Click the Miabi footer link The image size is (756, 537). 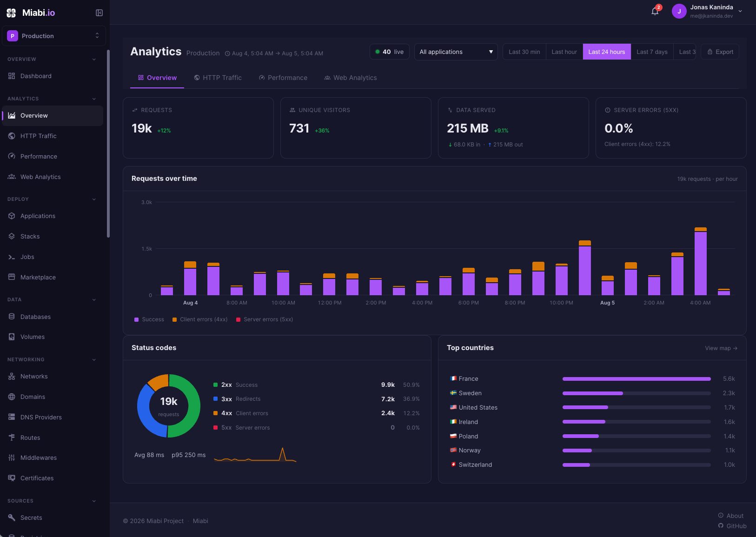coord(200,521)
